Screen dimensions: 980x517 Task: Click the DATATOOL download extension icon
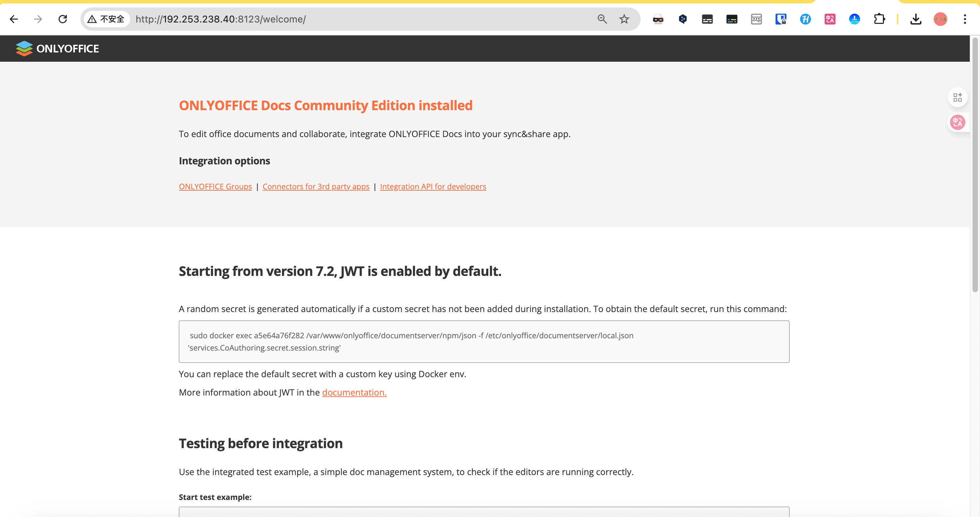(855, 19)
